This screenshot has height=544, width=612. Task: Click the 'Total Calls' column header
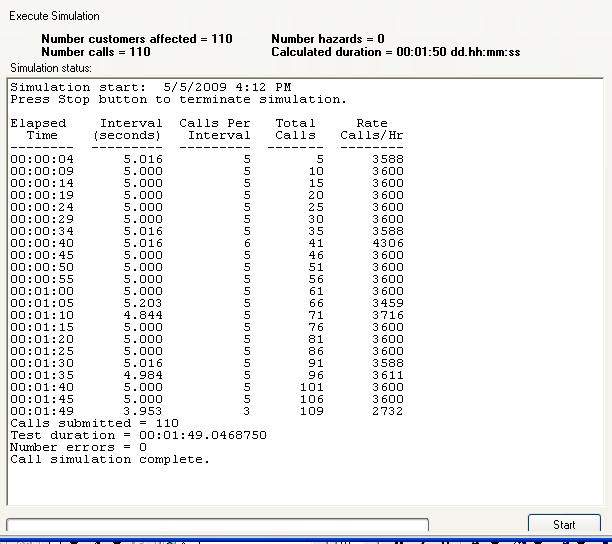pos(295,129)
